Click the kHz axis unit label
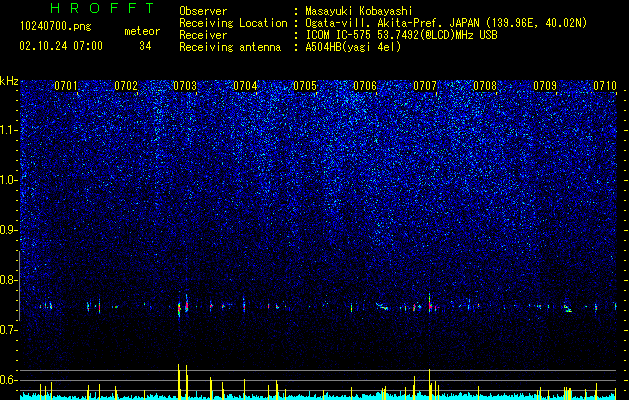This screenshot has width=629, height=400. click(x=9, y=81)
